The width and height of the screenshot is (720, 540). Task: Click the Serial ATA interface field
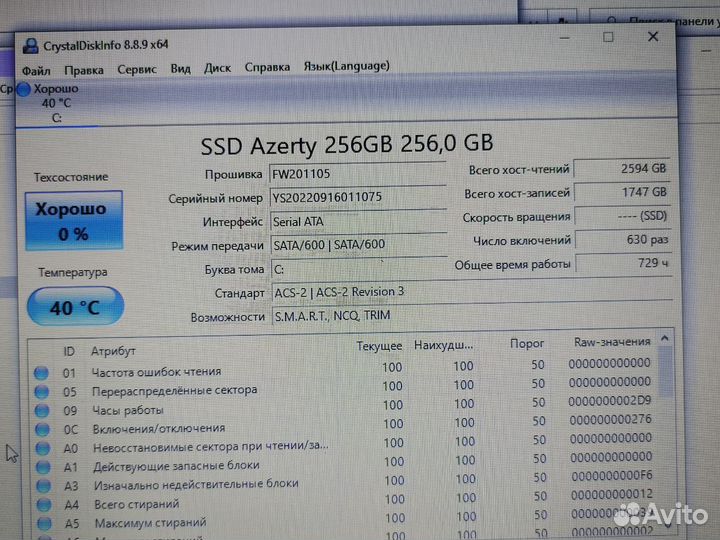(358, 221)
